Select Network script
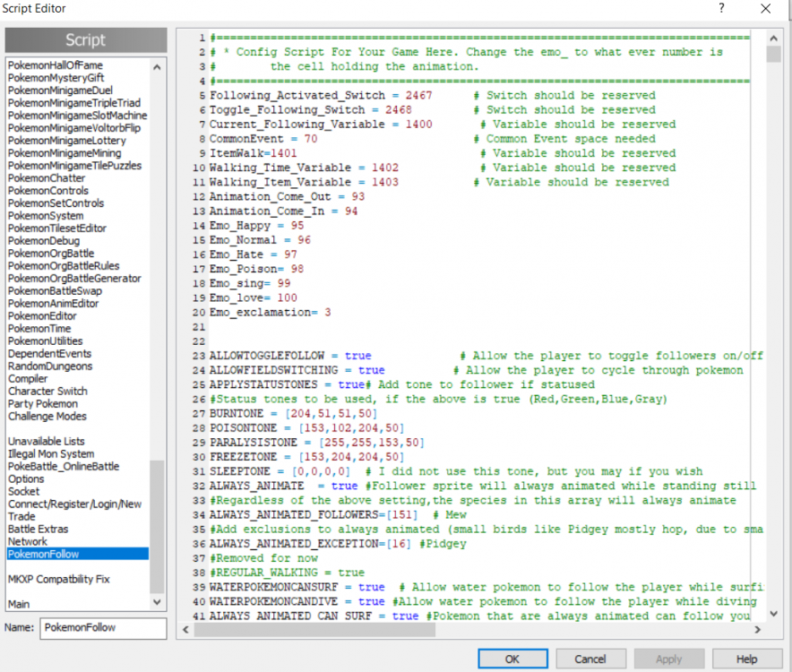Image resolution: width=792 pixels, height=672 pixels. pyautogui.click(x=27, y=542)
